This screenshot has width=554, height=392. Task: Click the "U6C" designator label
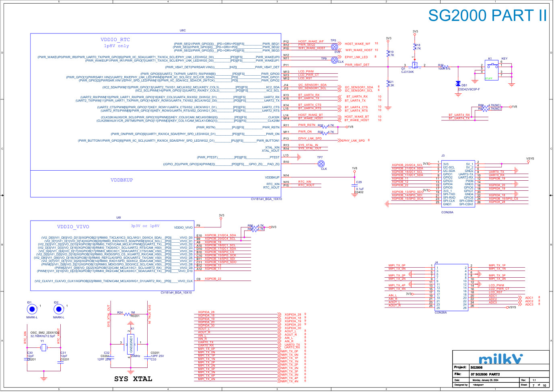tap(183, 30)
